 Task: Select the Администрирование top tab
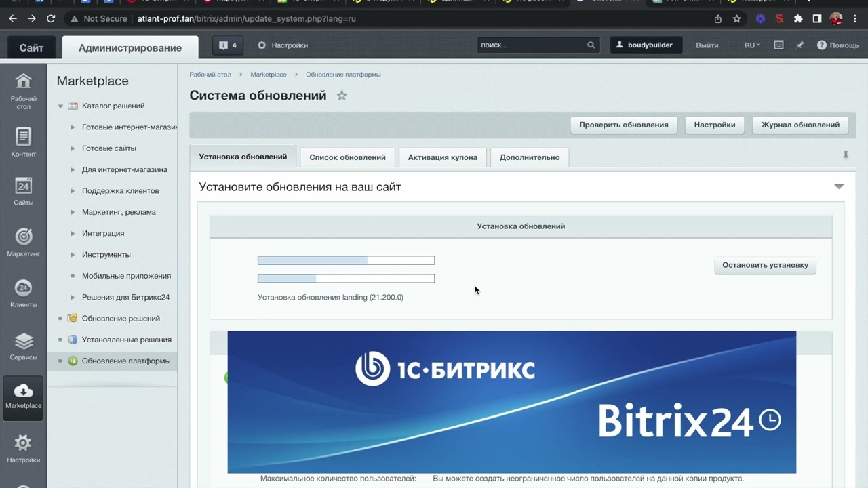[x=130, y=47]
